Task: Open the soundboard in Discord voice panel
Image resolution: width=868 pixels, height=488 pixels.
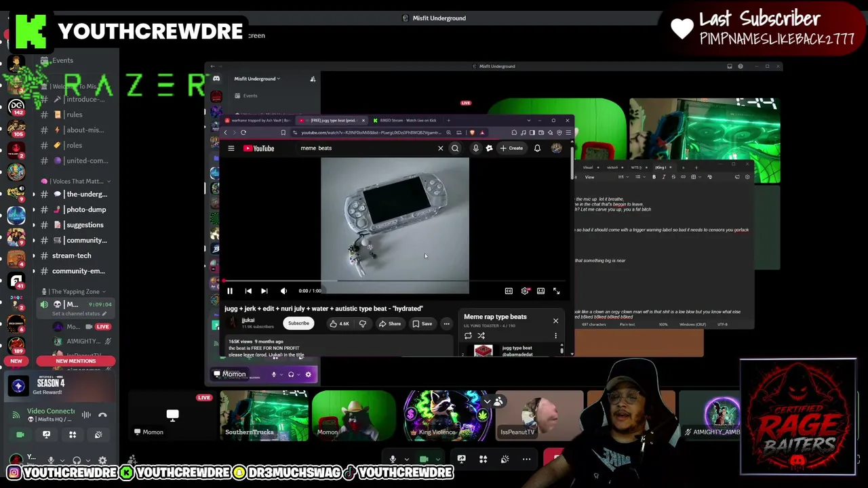Action: pos(98,434)
